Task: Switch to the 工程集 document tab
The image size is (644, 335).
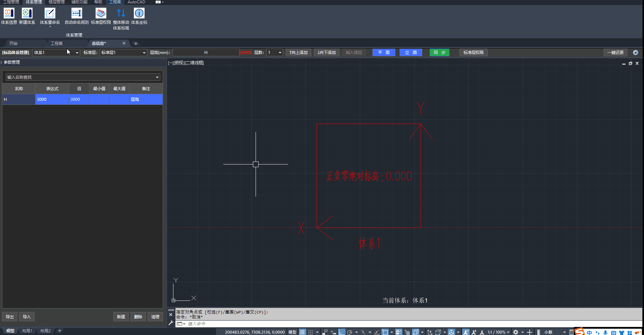Action: [x=57, y=43]
